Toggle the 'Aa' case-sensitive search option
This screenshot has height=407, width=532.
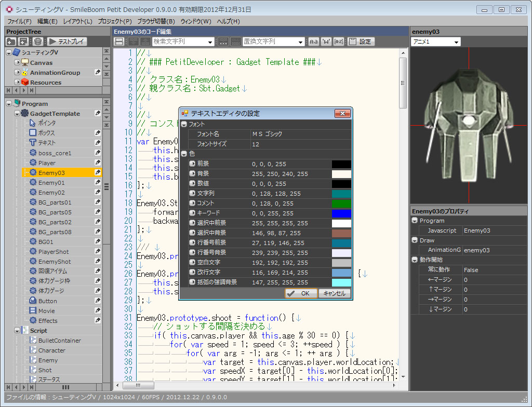pyautogui.click(x=314, y=42)
